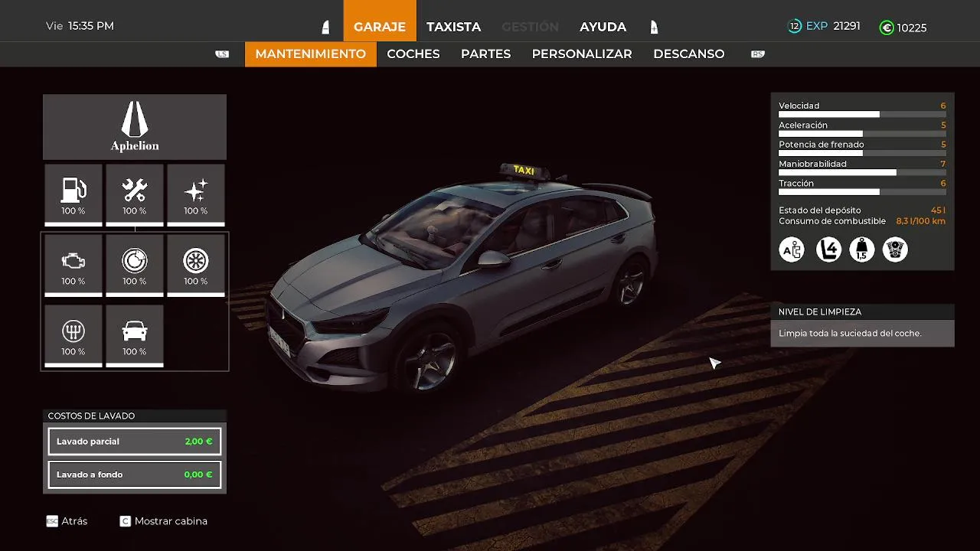
Task: Switch to the PERSONALIZAR sub-tab
Action: [582, 54]
